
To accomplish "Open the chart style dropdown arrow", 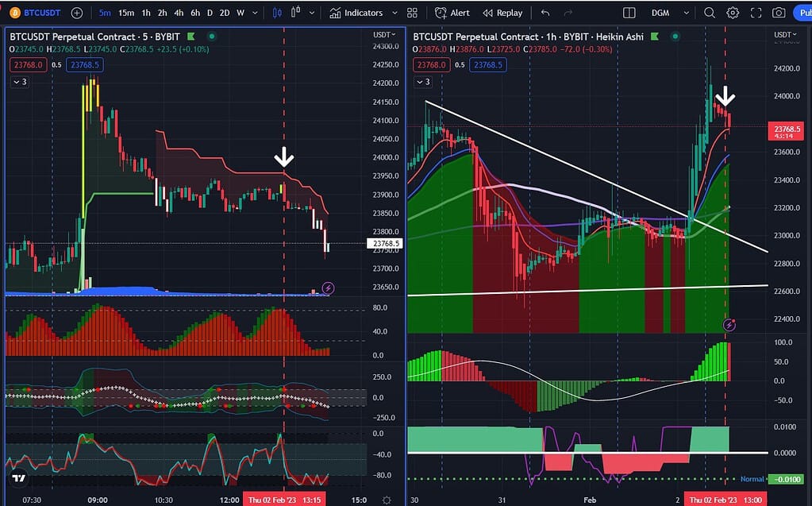I will click(312, 13).
